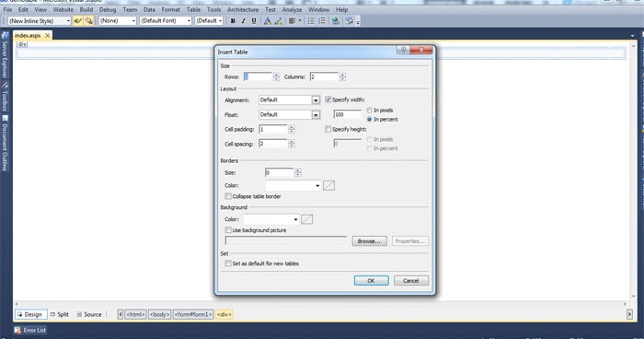This screenshot has height=339, width=644.
Task: Click the style application mode icon
Action: (77, 20)
